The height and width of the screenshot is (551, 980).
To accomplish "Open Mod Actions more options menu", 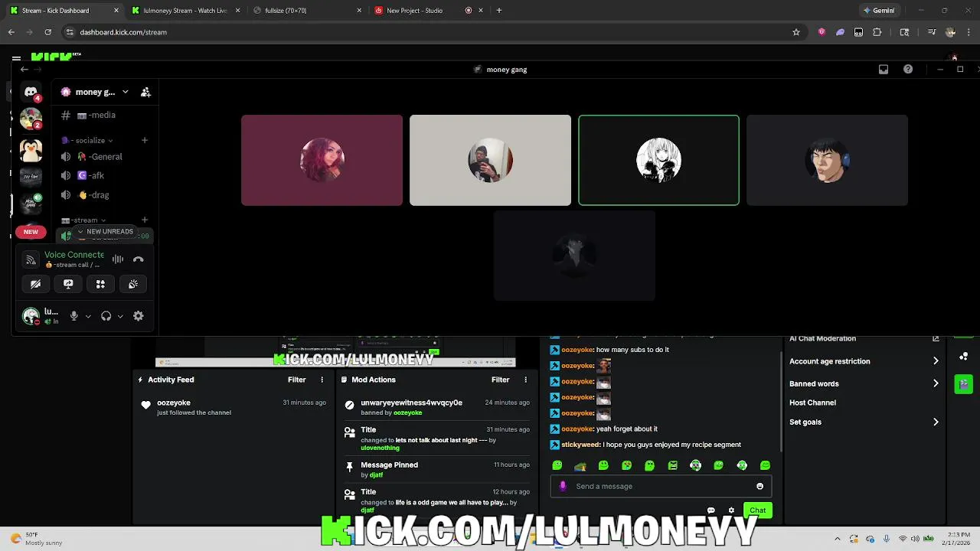I will (x=525, y=380).
